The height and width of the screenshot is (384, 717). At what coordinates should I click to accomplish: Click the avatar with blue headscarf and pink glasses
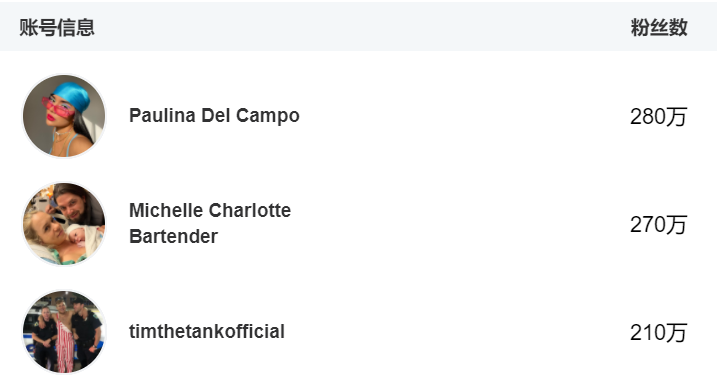coord(64,116)
